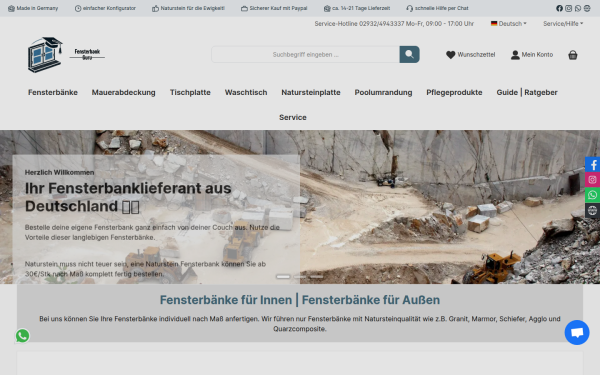Select the second slider indicator

(300, 276)
